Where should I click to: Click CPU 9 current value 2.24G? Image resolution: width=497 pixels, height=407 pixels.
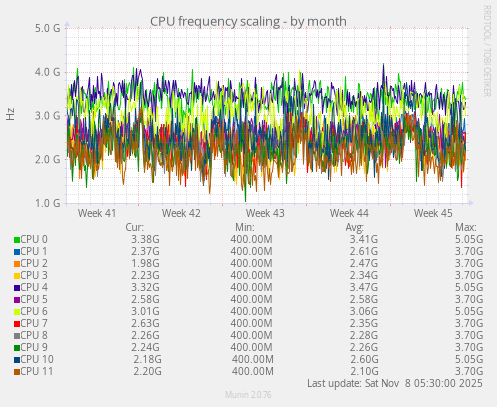pyautogui.click(x=145, y=347)
